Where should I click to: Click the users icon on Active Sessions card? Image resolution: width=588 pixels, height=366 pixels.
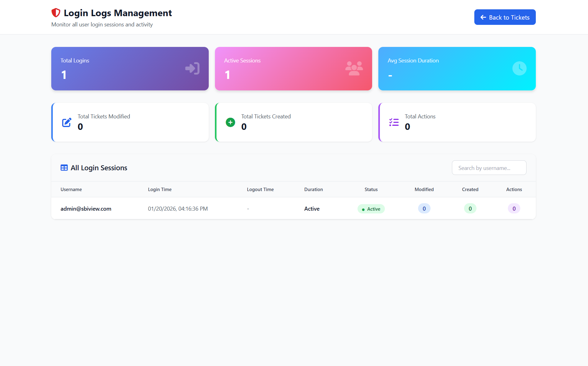point(354,68)
